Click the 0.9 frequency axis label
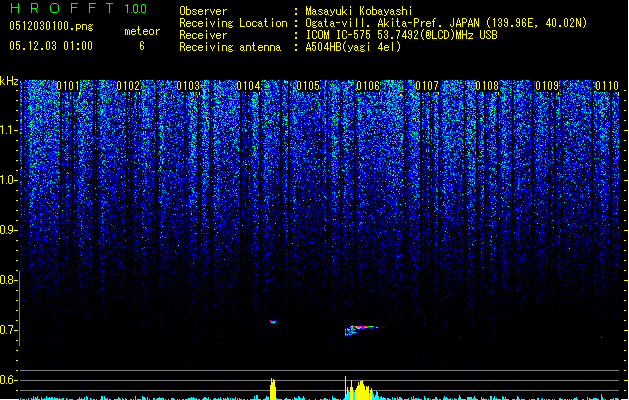 click(x=9, y=230)
